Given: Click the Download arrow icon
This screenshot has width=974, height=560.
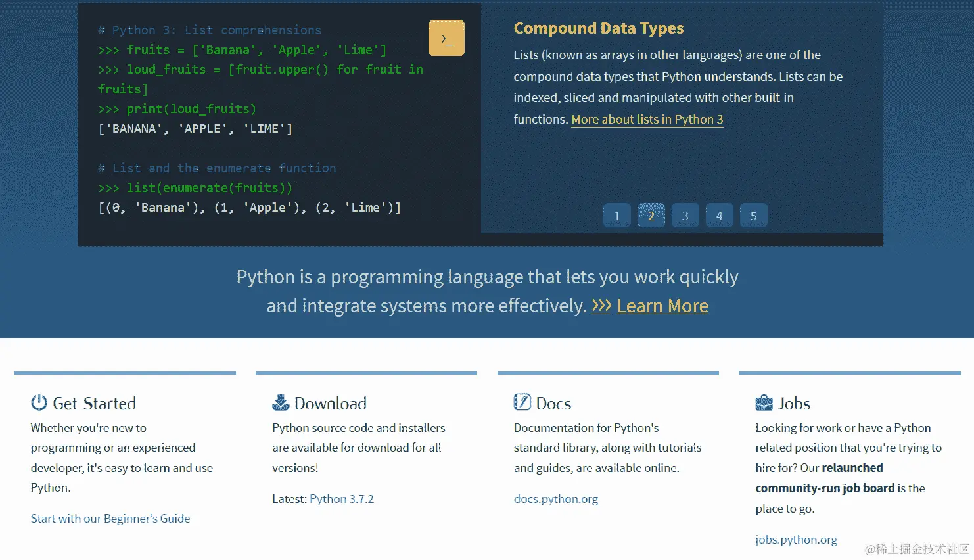Looking at the screenshot, I should click(x=281, y=402).
